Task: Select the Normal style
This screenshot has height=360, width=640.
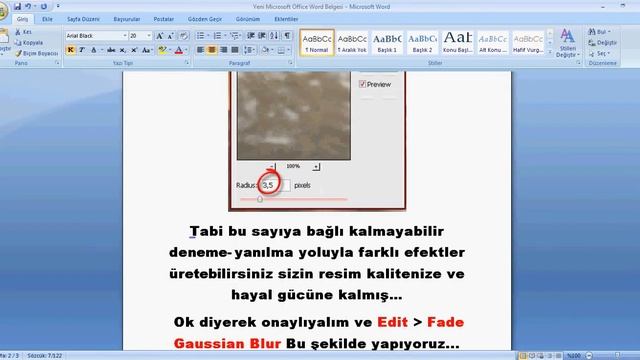Action: pyautogui.click(x=317, y=42)
